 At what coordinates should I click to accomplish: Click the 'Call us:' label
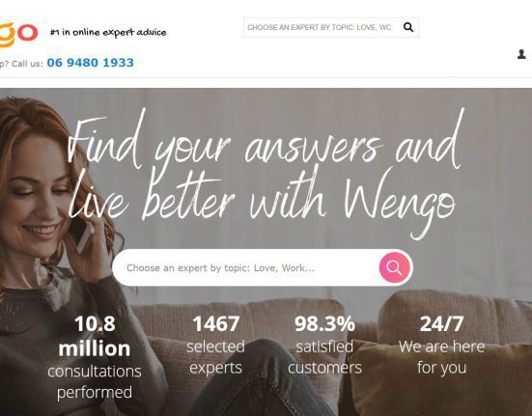coord(27,64)
